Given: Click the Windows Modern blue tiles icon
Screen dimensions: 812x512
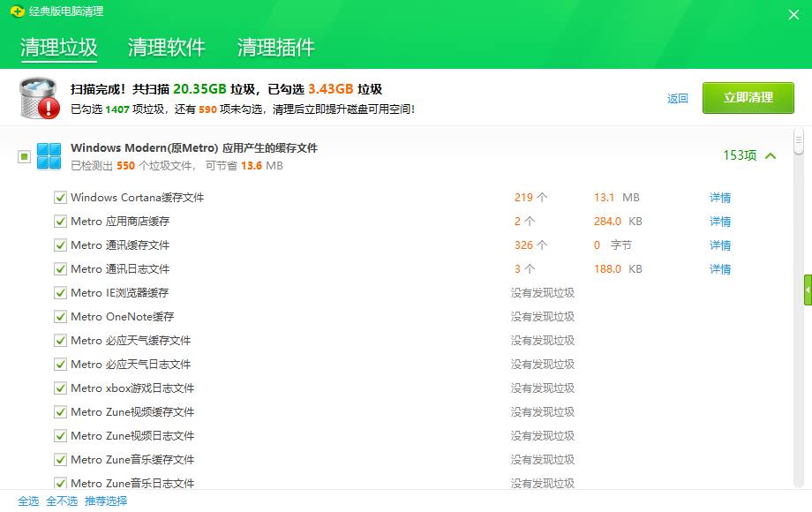Looking at the screenshot, I should coord(49,156).
